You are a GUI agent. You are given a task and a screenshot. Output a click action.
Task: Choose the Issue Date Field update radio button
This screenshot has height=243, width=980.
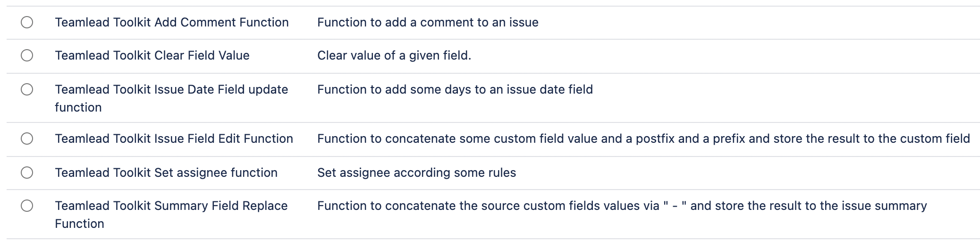coord(27,89)
